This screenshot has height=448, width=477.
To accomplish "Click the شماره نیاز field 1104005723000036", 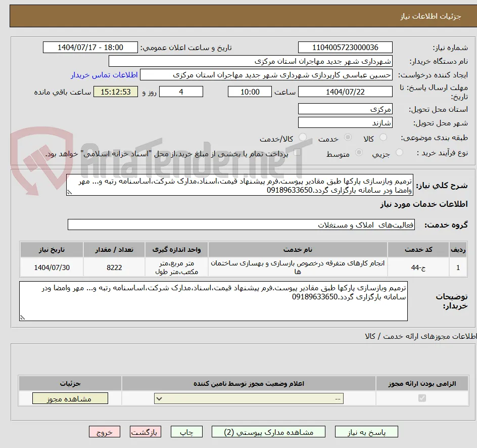I will click(345, 48).
